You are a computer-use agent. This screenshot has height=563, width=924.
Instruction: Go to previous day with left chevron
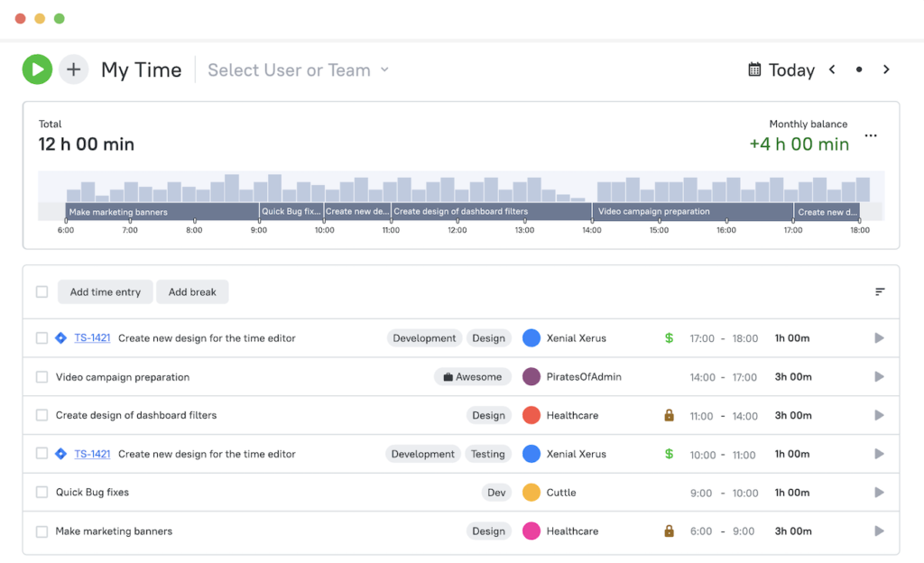[831, 69]
